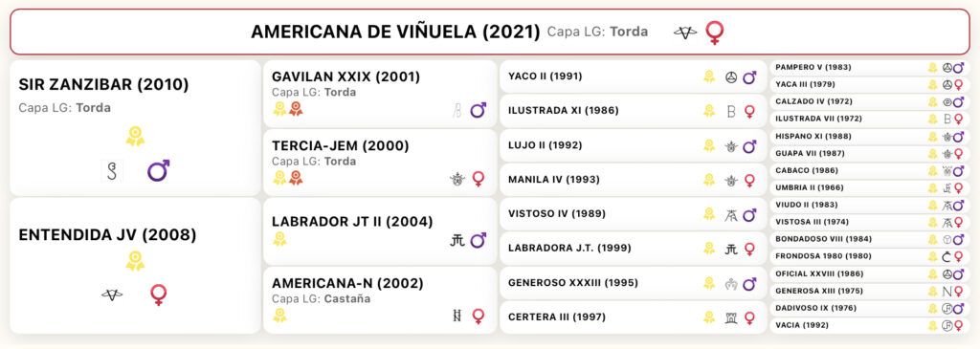Open the GAVILAN XXIX (2001) horse card
980x349 pixels.
click(380, 94)
